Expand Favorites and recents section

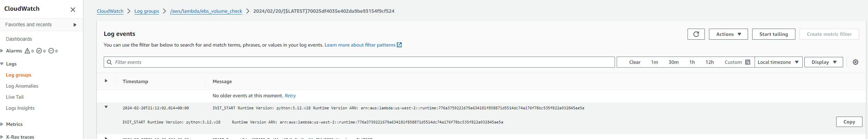coord(75,25)
